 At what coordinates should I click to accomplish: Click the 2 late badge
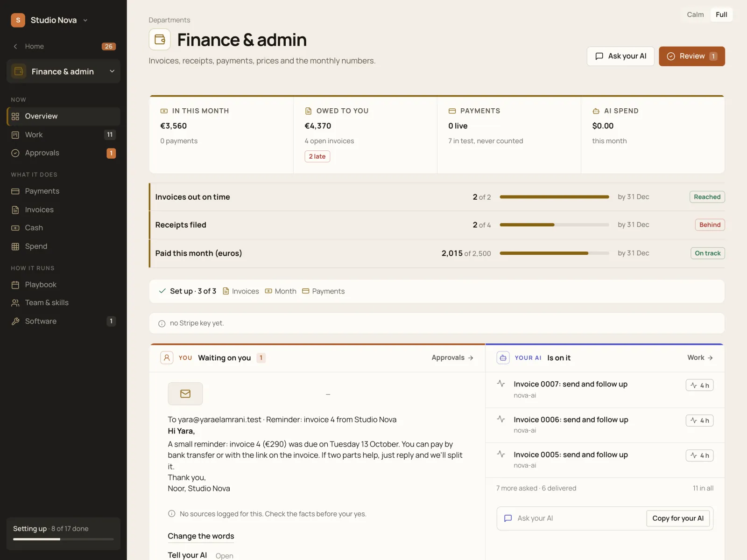pos(317,156)
